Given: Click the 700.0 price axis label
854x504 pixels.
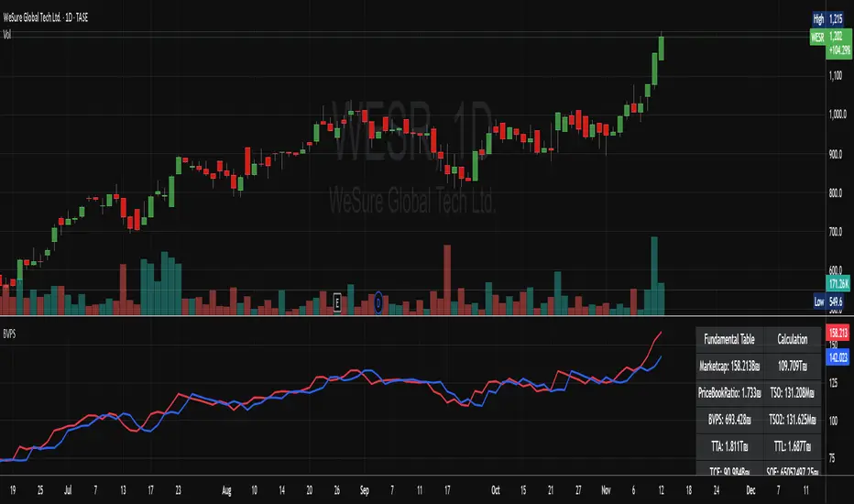Looking at the screenshot, I should pyautogui.click(x=836, y=232).
